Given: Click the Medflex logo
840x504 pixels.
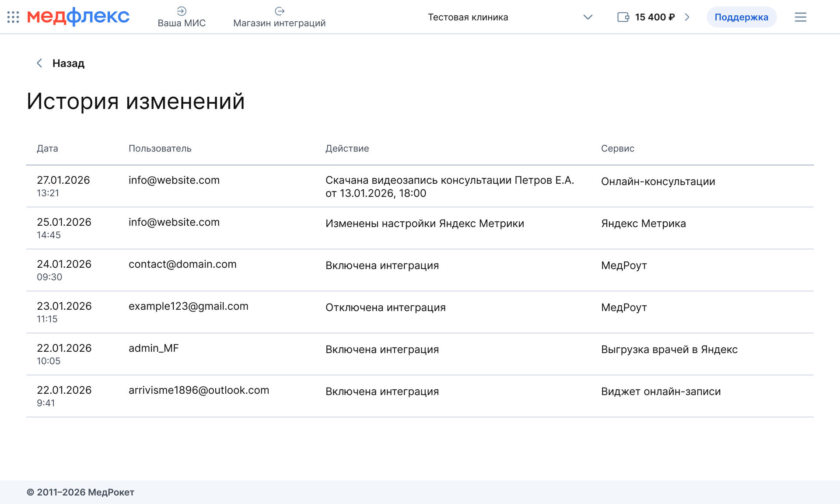Looking at the screenshot, I should (78, 17).
